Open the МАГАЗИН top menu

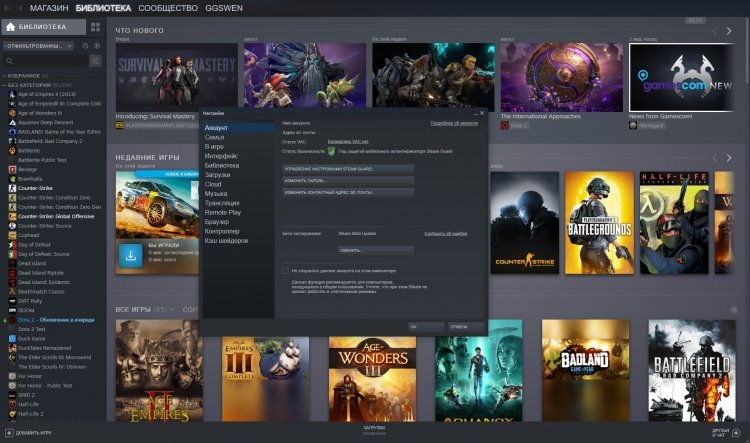(49, 8)
